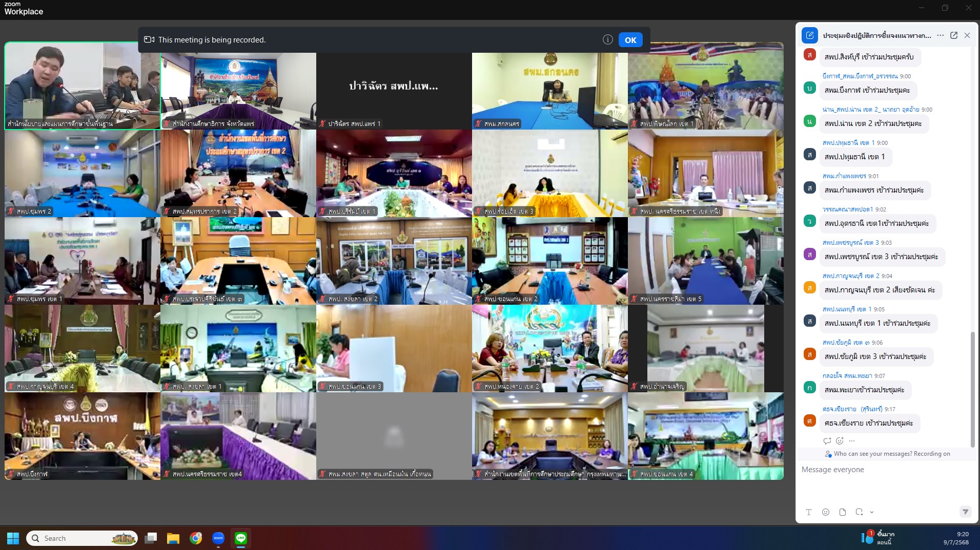Attach a file to the chat message
This screenshot has height=550, width=980.
point(842,512)
